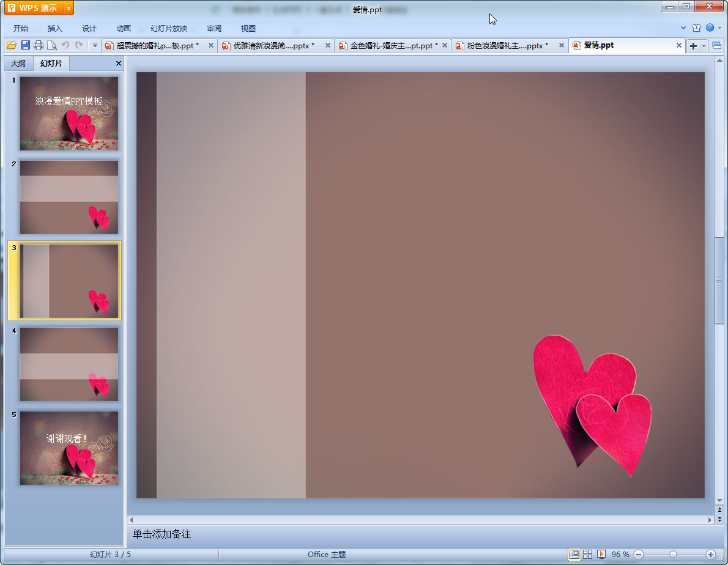Switch to Slide Sorter view icon
This screenshot has width=728, height=565.
point(587,555)
